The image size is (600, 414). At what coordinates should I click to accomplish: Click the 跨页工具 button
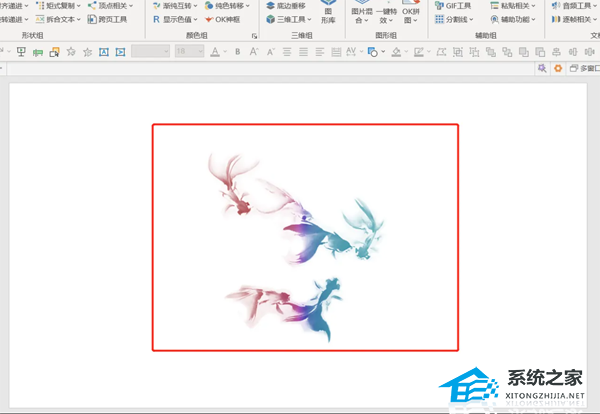107,19
